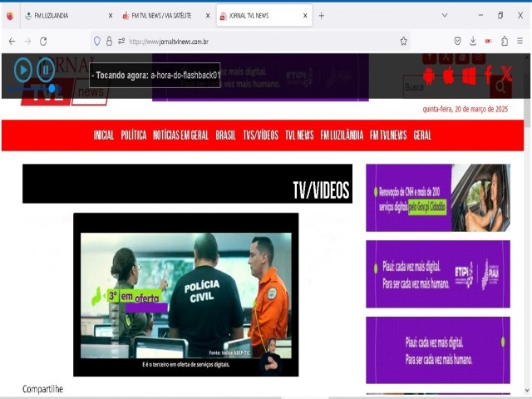
Task: Pause the radio stream
Action: click(46, 70)
